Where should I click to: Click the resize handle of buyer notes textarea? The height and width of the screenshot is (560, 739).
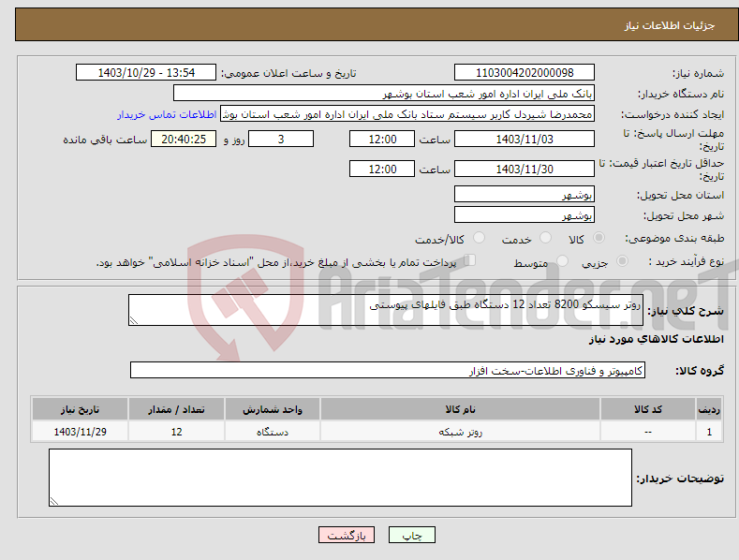[54, 502]
